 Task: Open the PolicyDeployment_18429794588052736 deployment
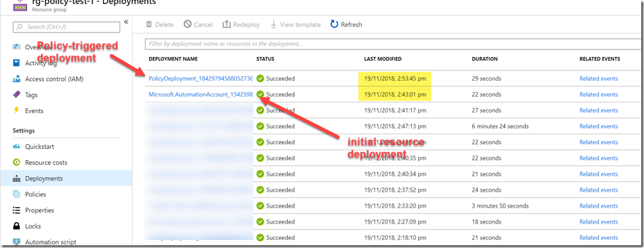click(201, 79)
